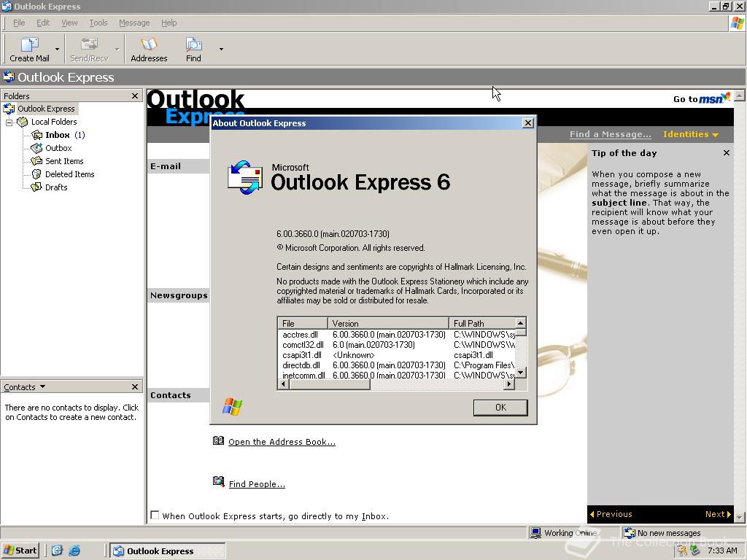The image size is (747, 560).
Task: Open the Help menu
Action: (x=169, y=23)
